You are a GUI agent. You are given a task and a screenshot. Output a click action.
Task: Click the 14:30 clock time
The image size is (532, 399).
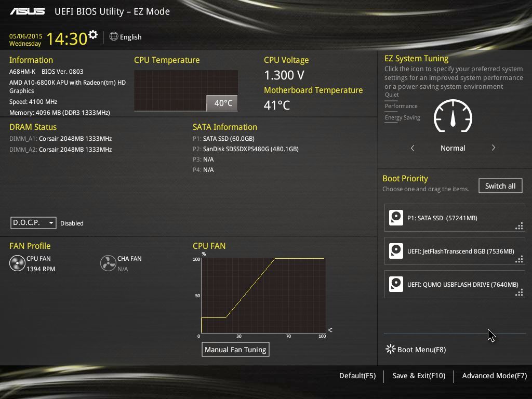67,38
